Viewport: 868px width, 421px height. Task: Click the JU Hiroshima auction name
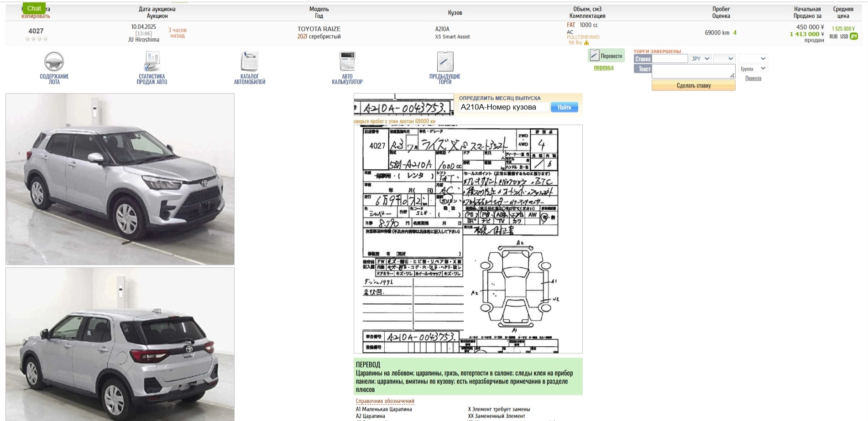pyautogui.click(x=143, y=40)
